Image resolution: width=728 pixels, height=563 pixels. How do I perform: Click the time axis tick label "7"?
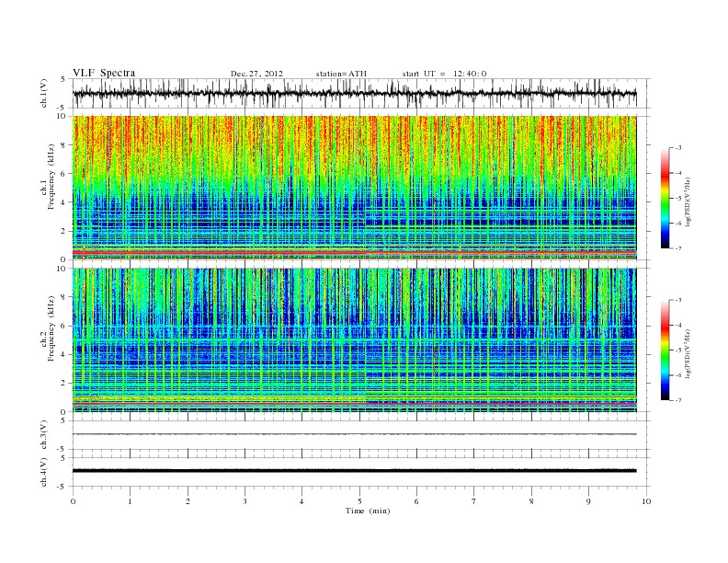(474, 501)
